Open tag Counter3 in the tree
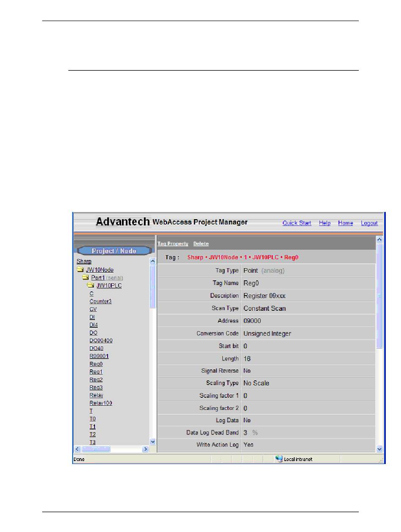Viewport: 401px width, 532px height. click(x=100, y=301)
